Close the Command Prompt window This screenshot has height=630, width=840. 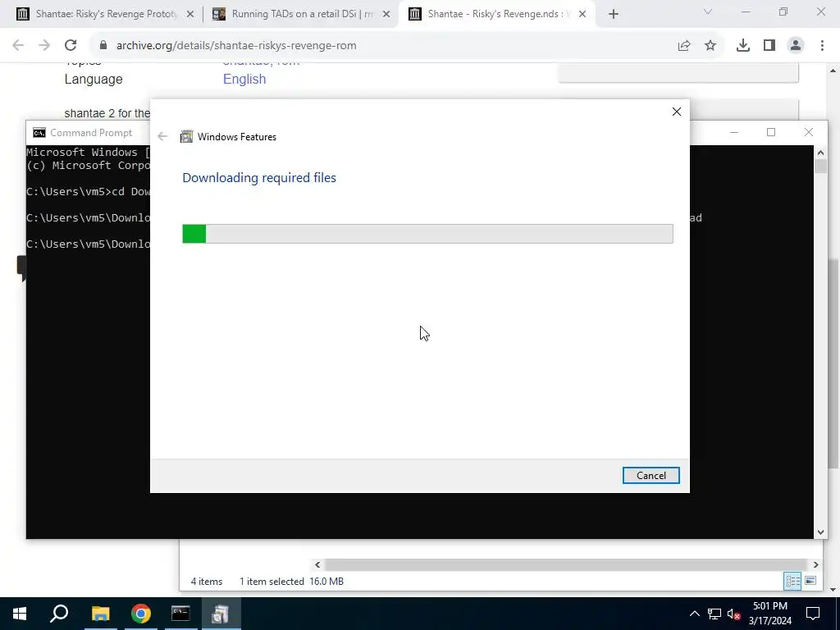pos(808,132)
